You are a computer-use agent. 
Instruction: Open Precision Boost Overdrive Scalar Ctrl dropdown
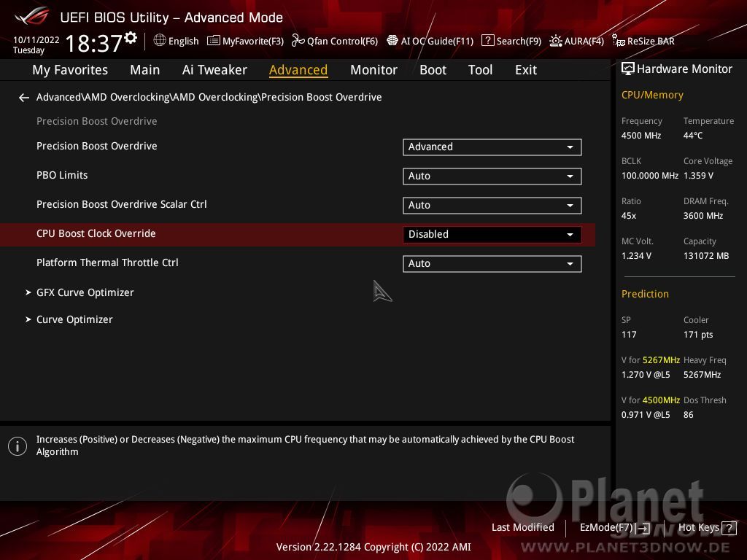[492, 205]
